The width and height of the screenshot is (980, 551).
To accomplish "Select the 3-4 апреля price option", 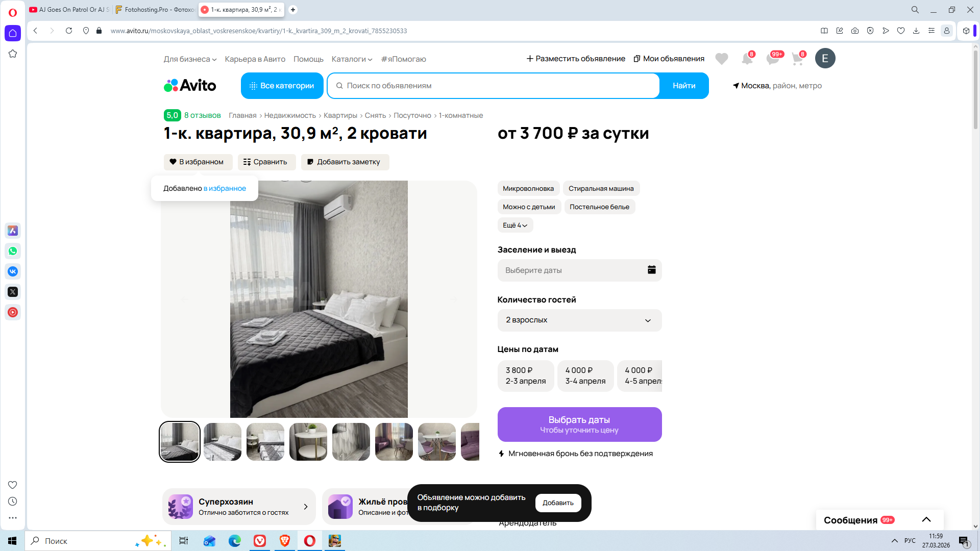I will tap(585, 376).
